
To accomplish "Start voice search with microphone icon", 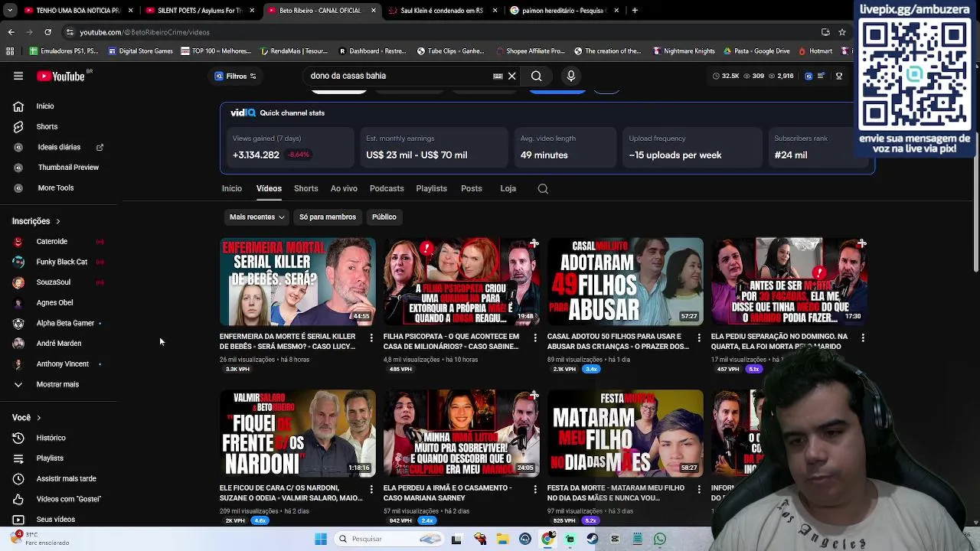I will (x=570, y=76).
